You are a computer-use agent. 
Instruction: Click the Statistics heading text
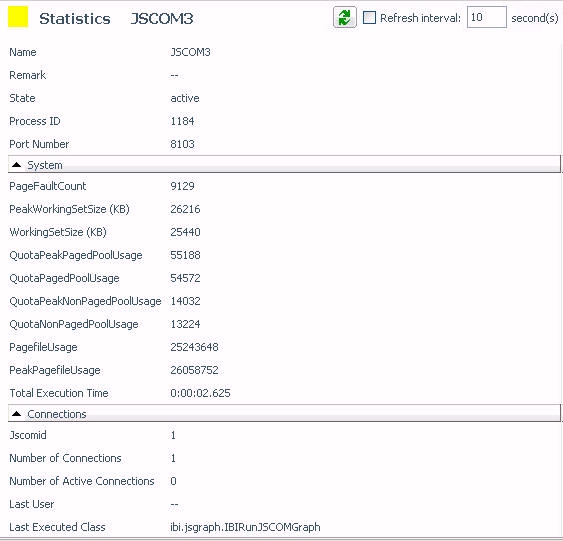75,19
